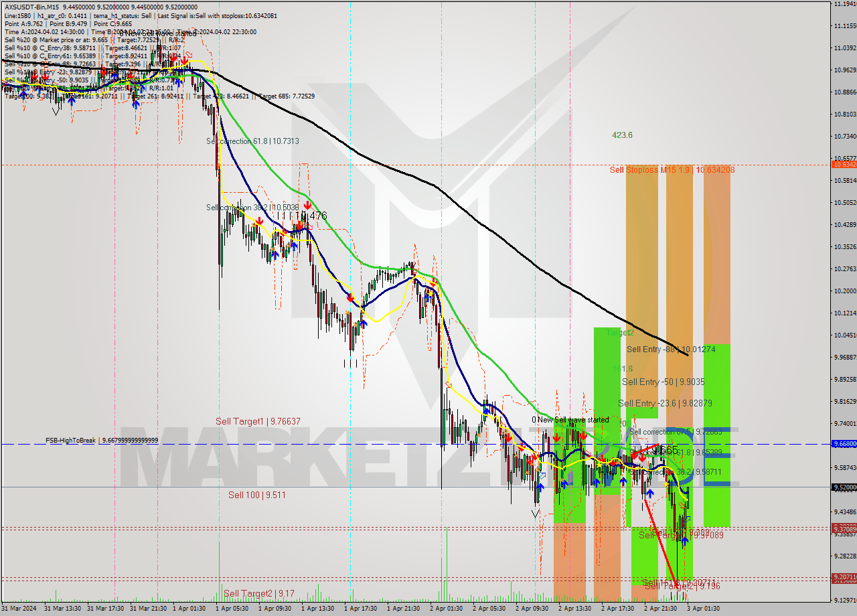This screenshot has width=857, height=616.
Task: Click the 161.8 Fibonacci level label
Action: point(623,368)
